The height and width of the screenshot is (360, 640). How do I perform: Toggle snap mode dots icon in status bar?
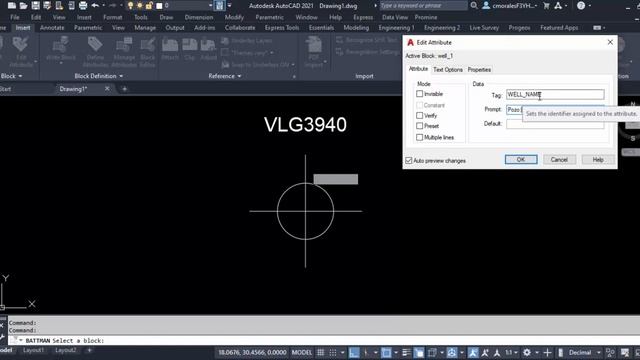pyautogui.click(x=333, y=353)
